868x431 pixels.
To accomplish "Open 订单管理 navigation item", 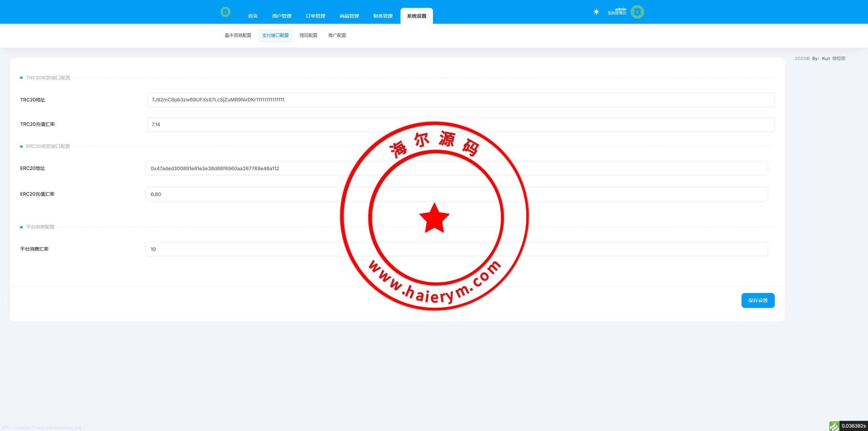I will click(x=315, y=16).
